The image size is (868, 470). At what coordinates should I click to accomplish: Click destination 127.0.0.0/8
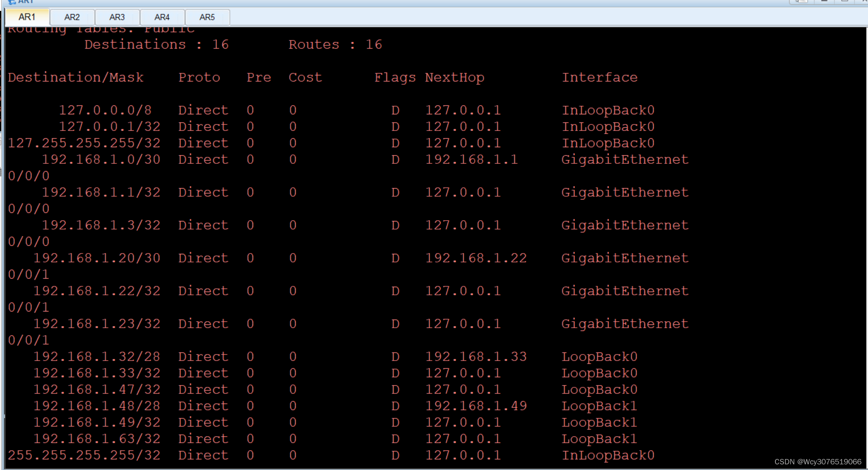click(x=105, y=110)
